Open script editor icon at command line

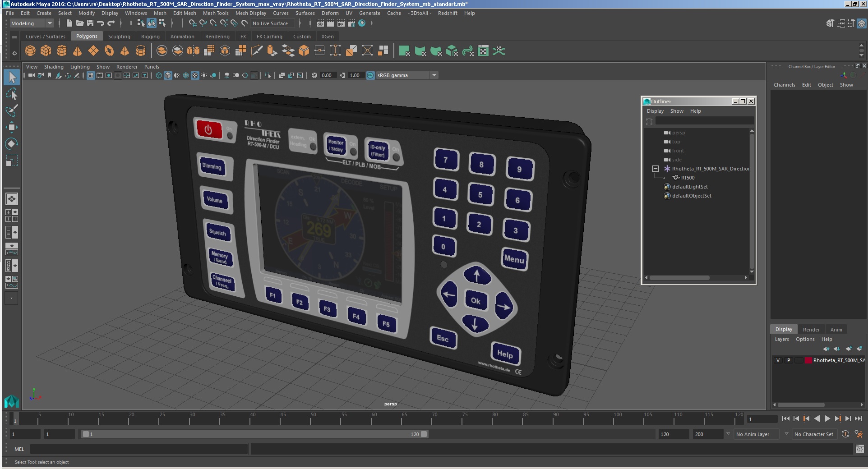859,449
